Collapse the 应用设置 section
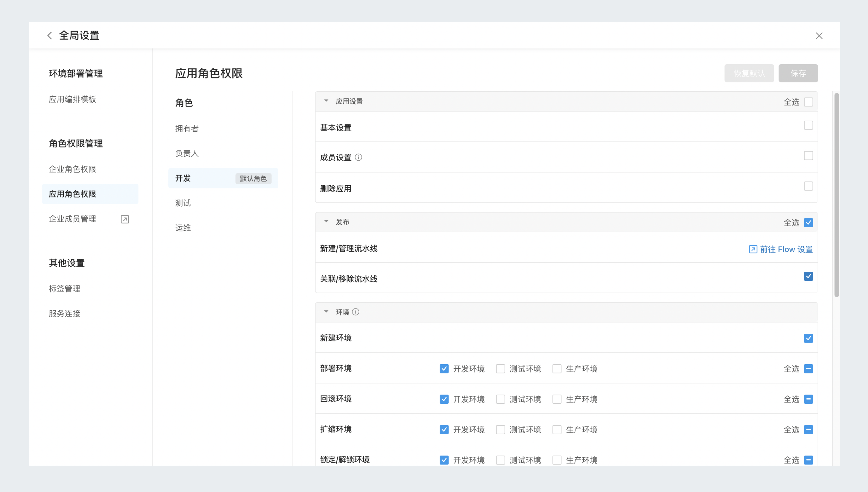The width and height of the screenshot is (868, 492). pos(326,101)
